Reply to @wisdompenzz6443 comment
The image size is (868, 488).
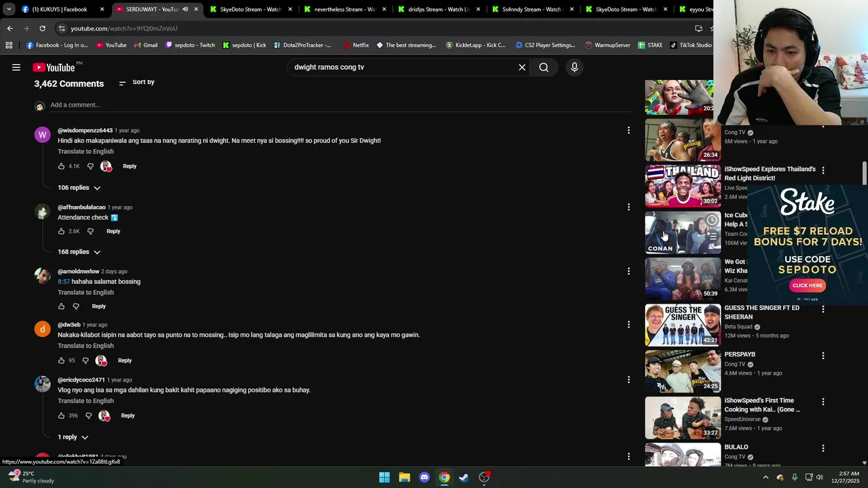pyautogui.click(x=130, y=166)
